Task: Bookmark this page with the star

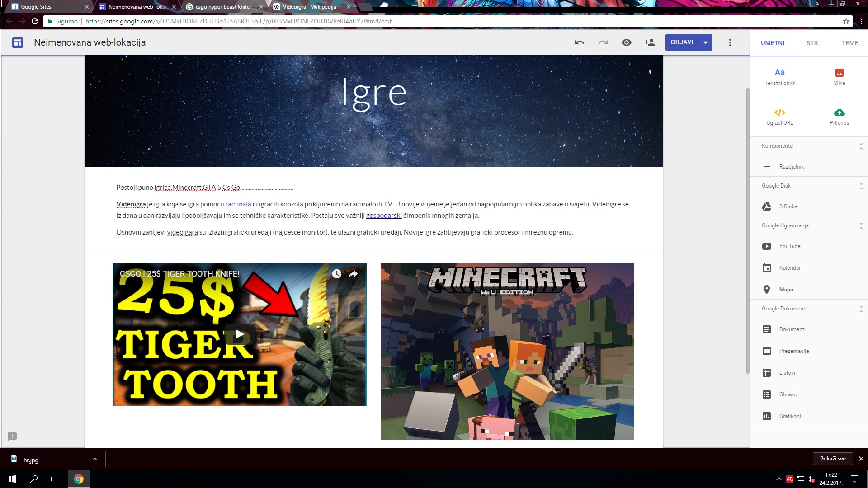Action: pyautogui.click(x=846, y=21)
